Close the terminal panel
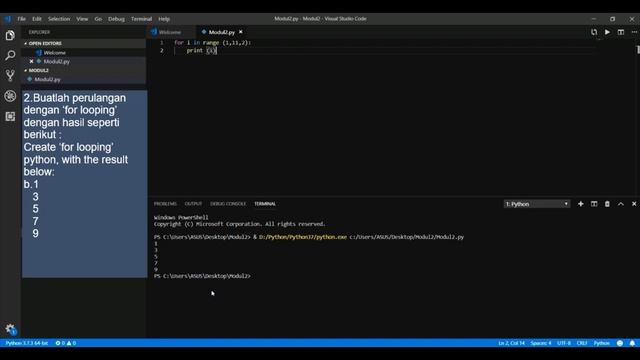 pyautogui.click(x=634, y=204)
